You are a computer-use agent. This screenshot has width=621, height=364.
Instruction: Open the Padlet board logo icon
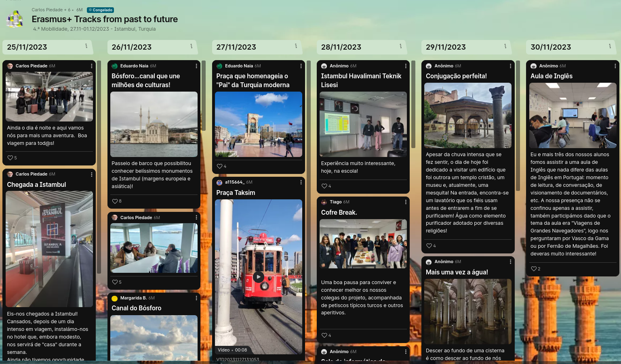15,19
